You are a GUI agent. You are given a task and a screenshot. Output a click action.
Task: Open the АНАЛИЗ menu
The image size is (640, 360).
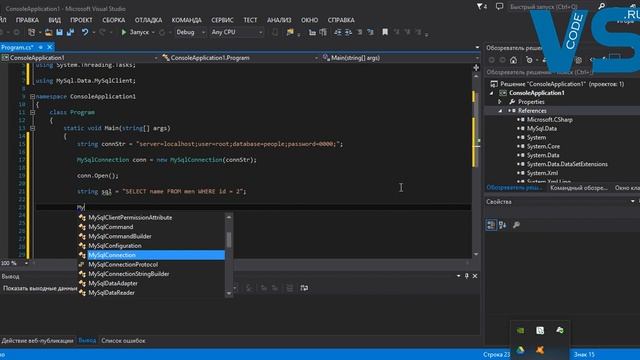(x=279, y=20)
